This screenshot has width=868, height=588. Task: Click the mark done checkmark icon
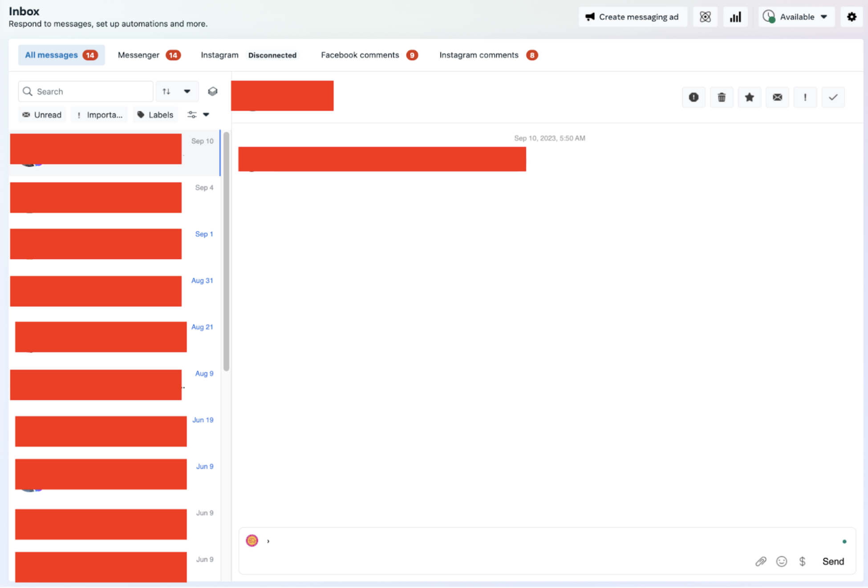click(833, 97)
